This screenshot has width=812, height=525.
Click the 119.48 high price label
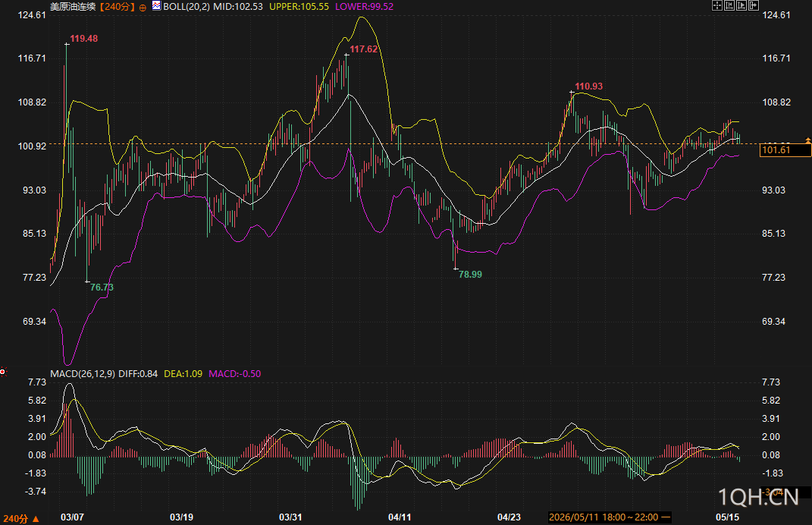84,39
